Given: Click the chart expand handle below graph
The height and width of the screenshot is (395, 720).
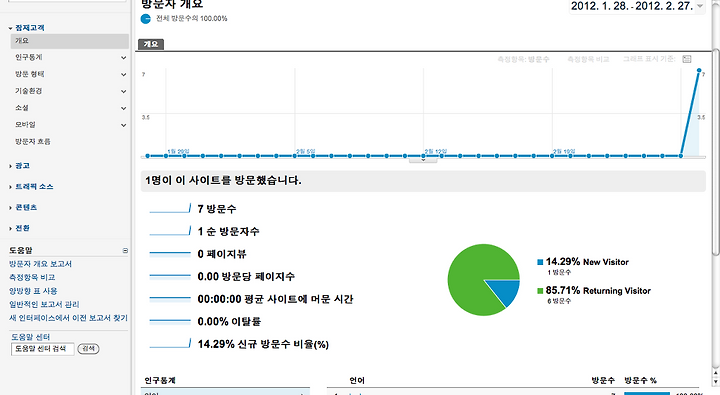Looking at the screenshot, I should tap(423, 160).
